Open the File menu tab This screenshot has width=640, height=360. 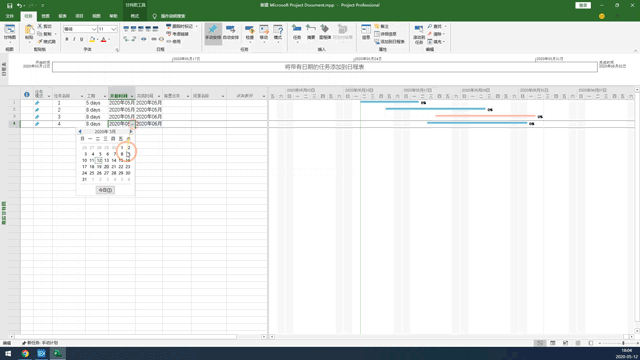coord(10,16)
